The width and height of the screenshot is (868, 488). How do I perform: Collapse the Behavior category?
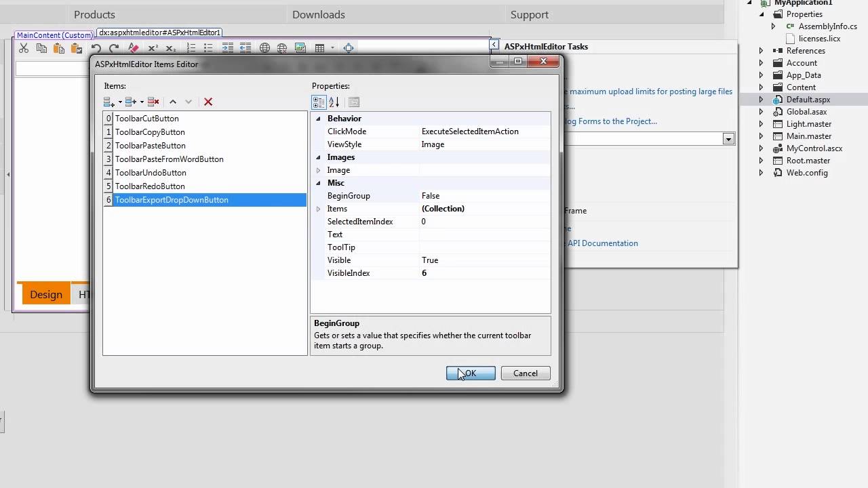(x=318, y=119)
